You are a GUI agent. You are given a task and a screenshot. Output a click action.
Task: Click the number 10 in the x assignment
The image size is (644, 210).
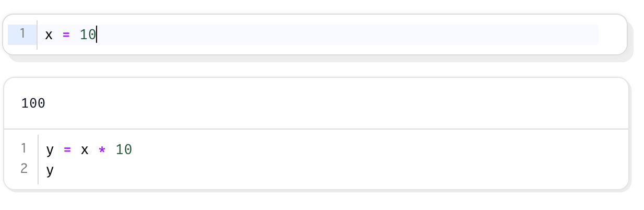[x=88, y=35]
